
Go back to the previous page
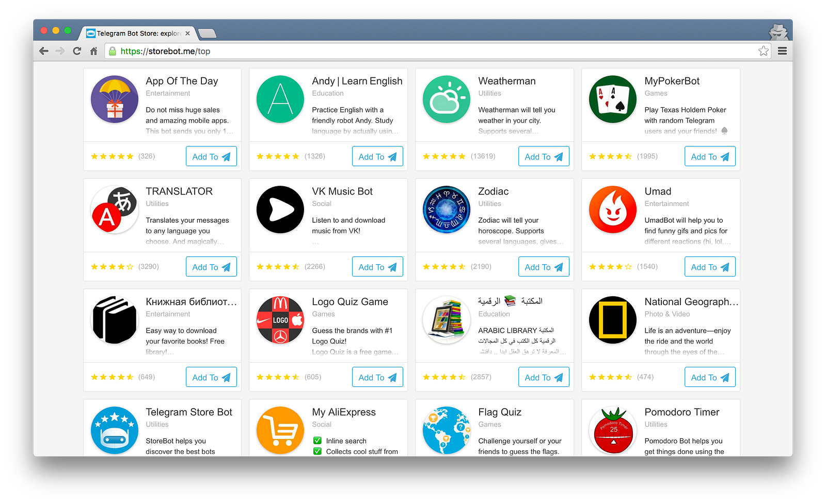44,51
